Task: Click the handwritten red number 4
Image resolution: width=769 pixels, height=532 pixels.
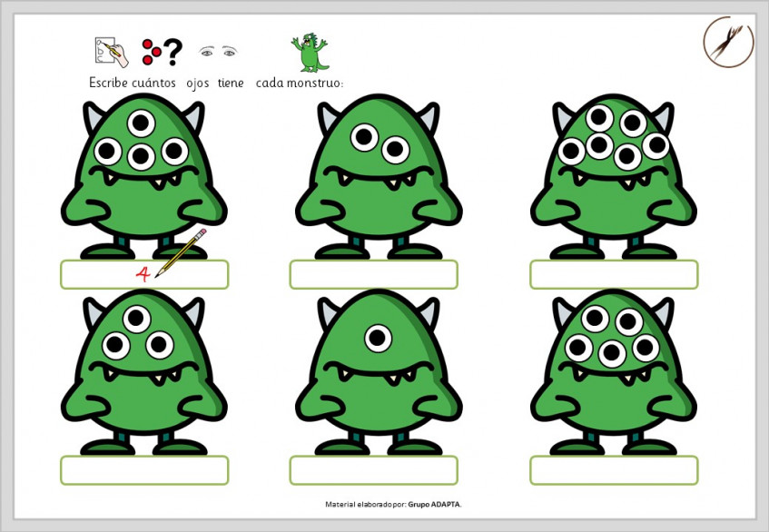Action: (143, 274)
